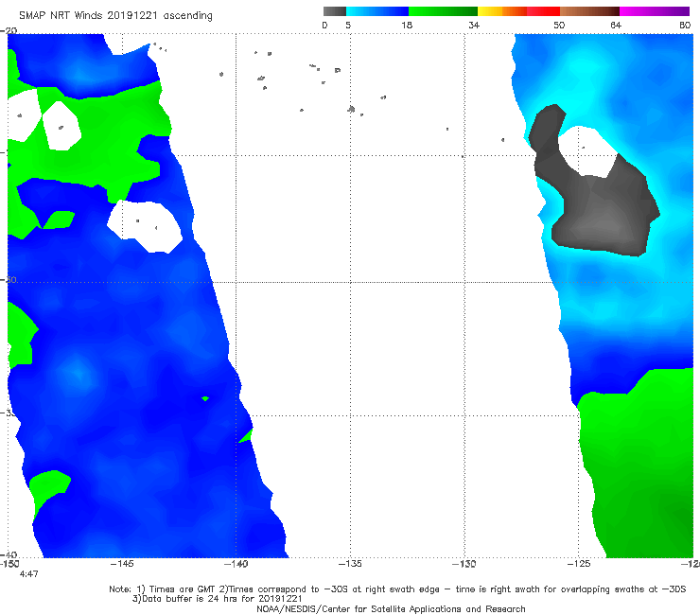Click the color bar label '50'
This screenshot has height=615, width=700.
click(559, 26)
